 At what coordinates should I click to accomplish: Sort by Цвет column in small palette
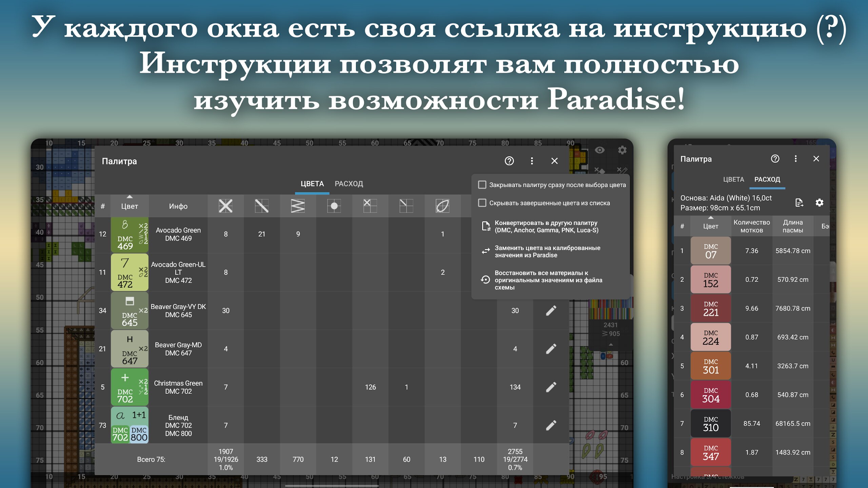point(710,226)
